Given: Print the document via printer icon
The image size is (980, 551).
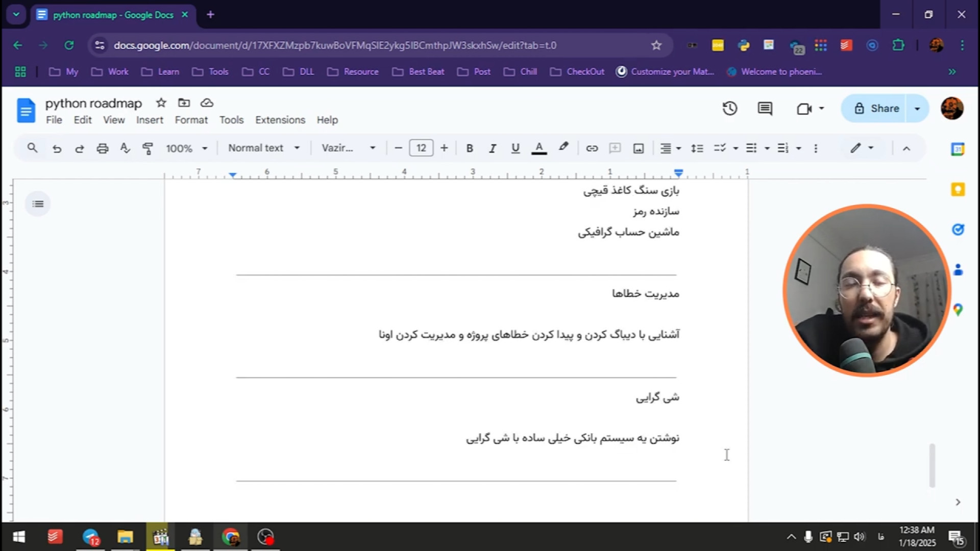Looking at the screenshot, I should pyautogui.click(x=103, y=148).
